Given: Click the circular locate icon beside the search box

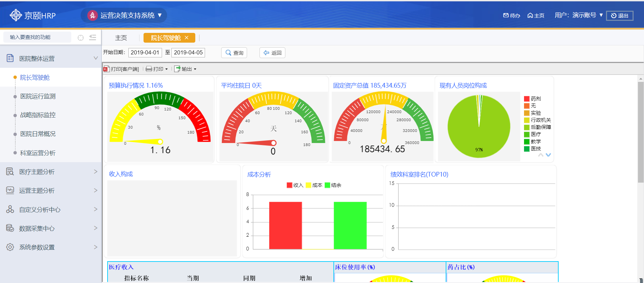Looking at the screenshot, I should pyautogui.click(x=81, y=38).
